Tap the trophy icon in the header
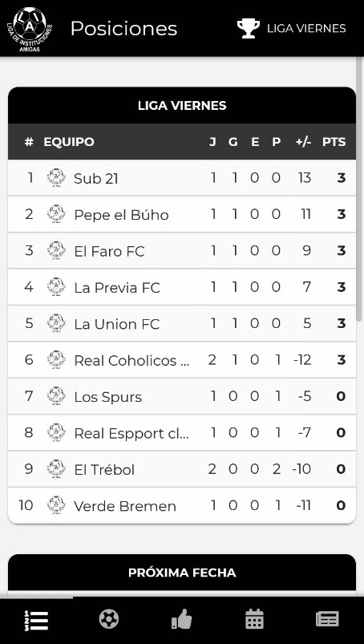The height and width of the screenshot is (644, 364). point(249,28)
